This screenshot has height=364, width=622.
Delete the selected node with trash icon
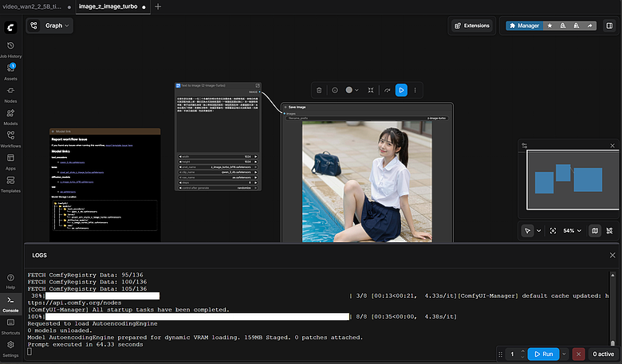tap(319, 90)
